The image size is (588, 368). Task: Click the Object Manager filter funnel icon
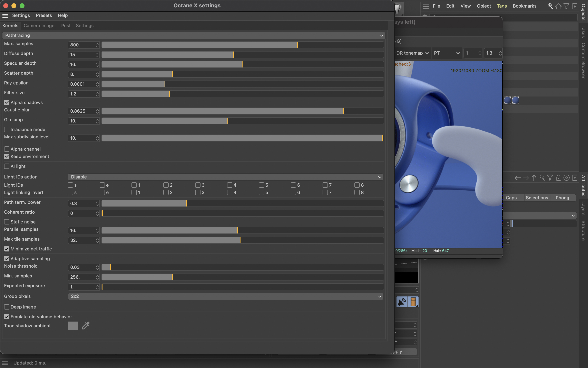566,6
